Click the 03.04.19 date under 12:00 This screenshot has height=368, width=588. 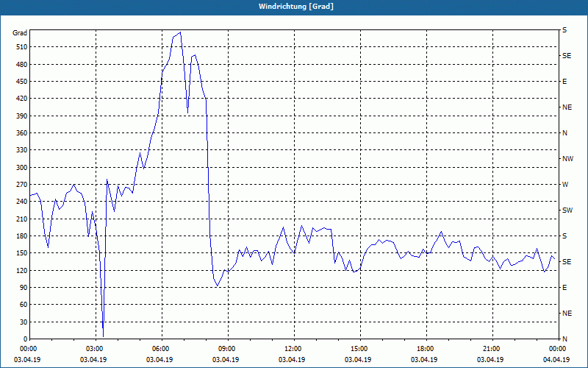point(292,360)
